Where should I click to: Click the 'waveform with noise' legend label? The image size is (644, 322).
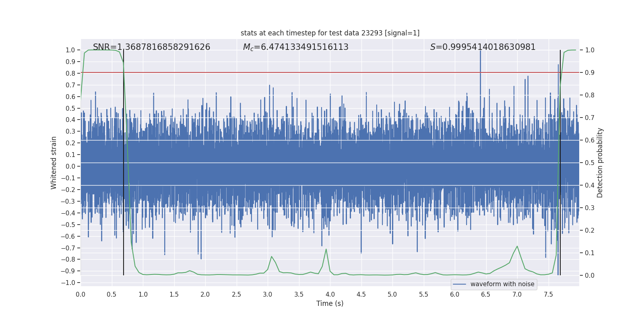pyautogui.click(x=502, y=284)
